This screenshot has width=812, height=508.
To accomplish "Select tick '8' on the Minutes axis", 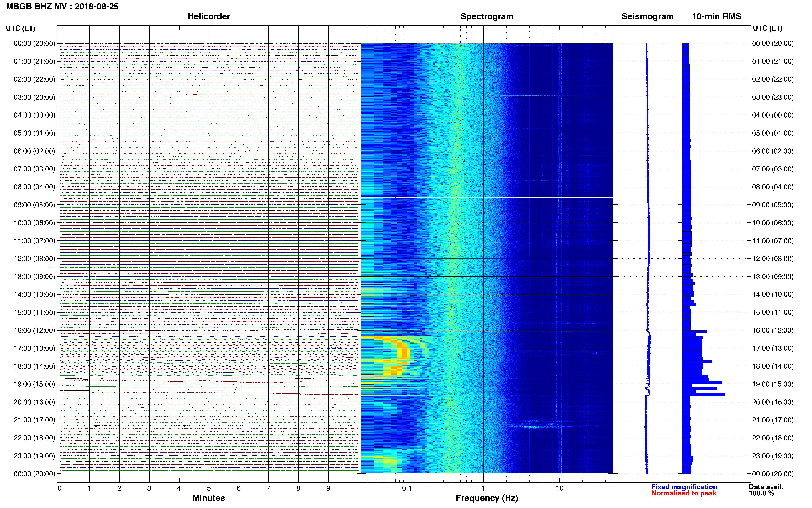I will point(298,488).
